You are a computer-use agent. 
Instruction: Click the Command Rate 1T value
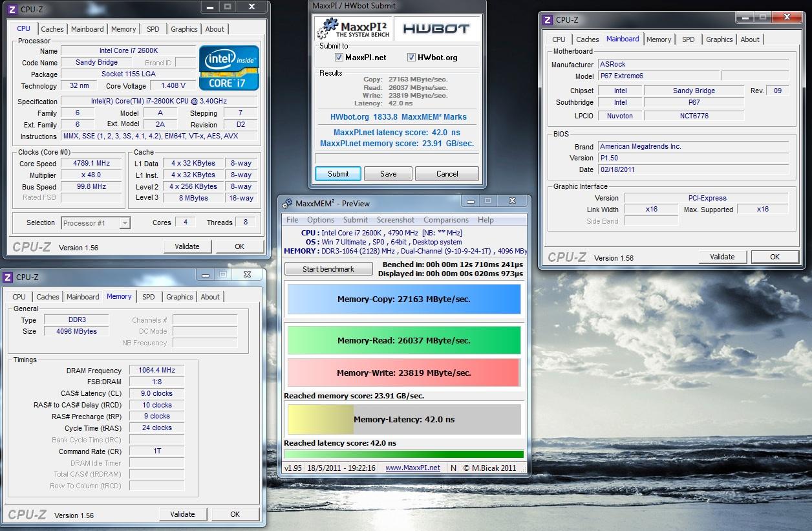point(156,451)
